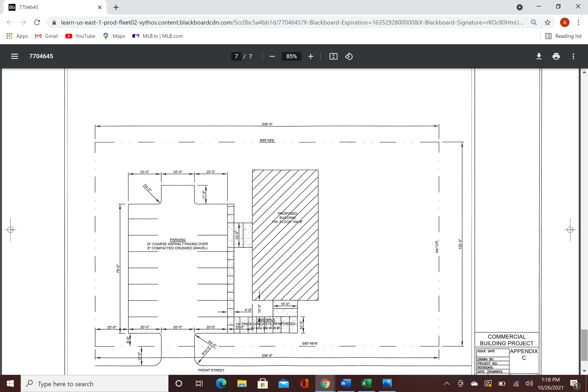588x392 pixels.
Task: Open the tab search dropdown arrow
Action: tap(519, 7)
